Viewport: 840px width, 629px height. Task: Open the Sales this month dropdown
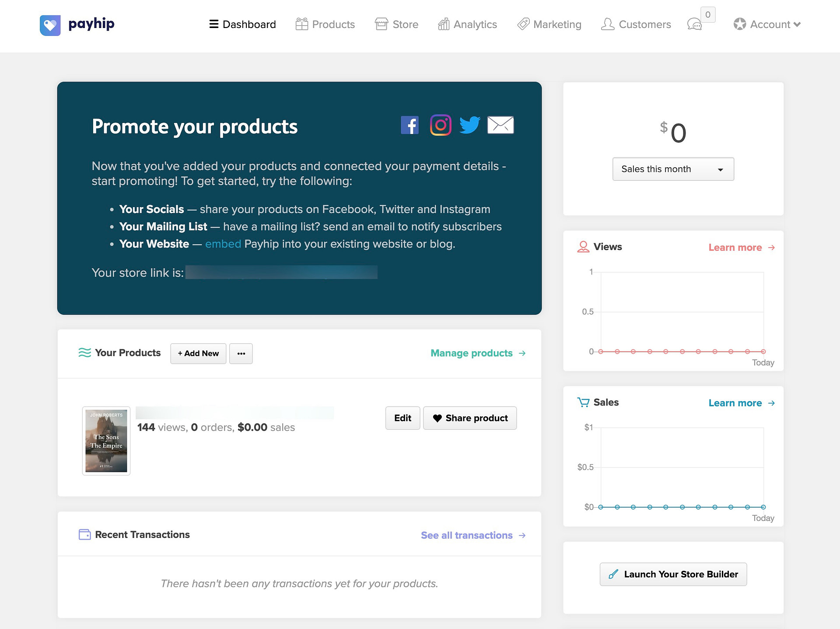(673, 169)
